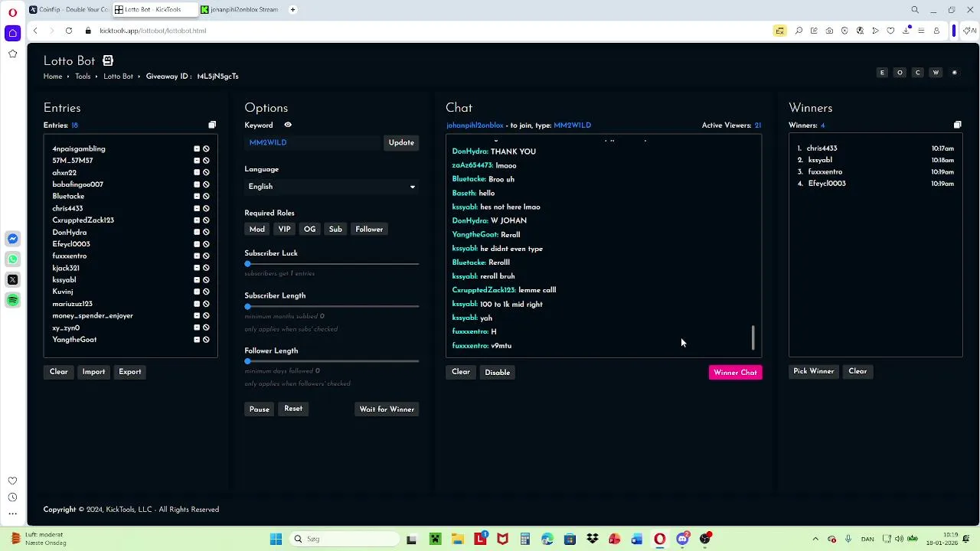Open Tools breadcrumb link
Viewport: 980px width, 551px height.
83,77
